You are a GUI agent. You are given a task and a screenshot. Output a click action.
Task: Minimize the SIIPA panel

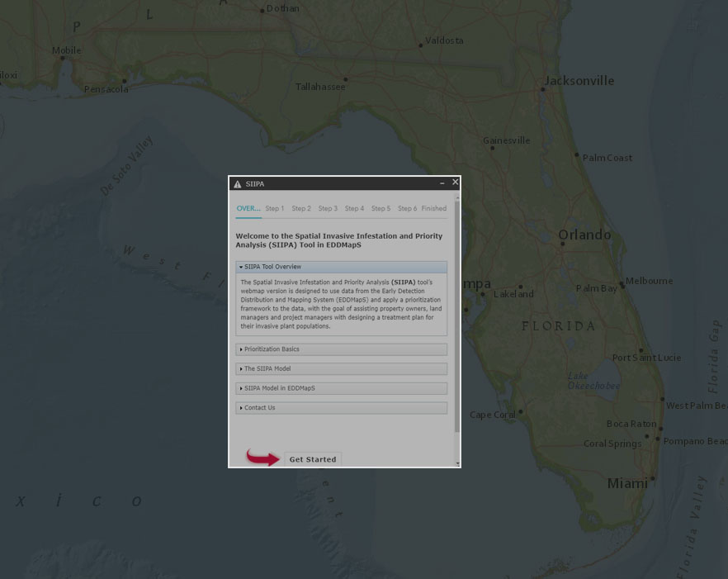click(442, 183)
